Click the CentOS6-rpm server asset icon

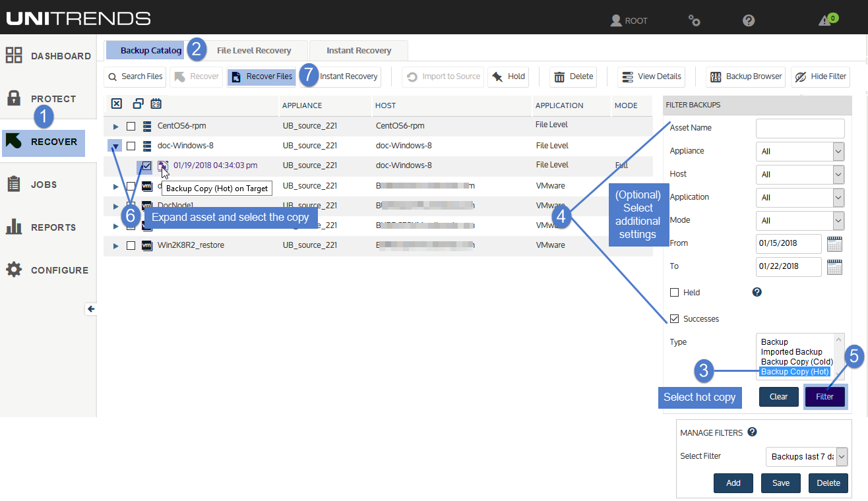click(x=147, y=126)
